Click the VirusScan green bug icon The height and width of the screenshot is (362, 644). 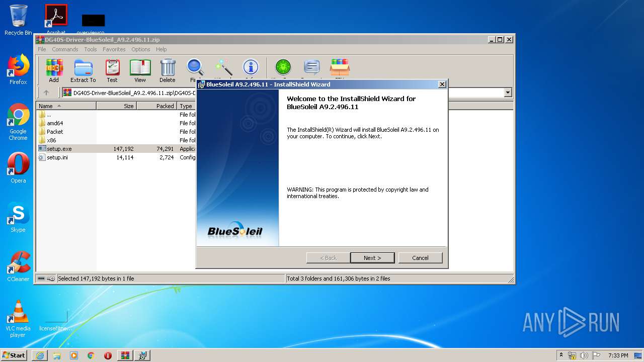pyautogui.click(x=283, y=68)
